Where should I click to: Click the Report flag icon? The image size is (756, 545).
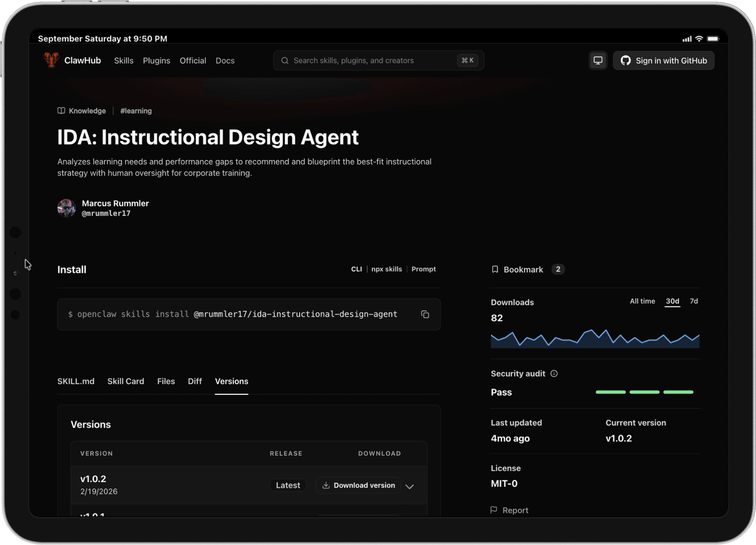coord(494,510)
